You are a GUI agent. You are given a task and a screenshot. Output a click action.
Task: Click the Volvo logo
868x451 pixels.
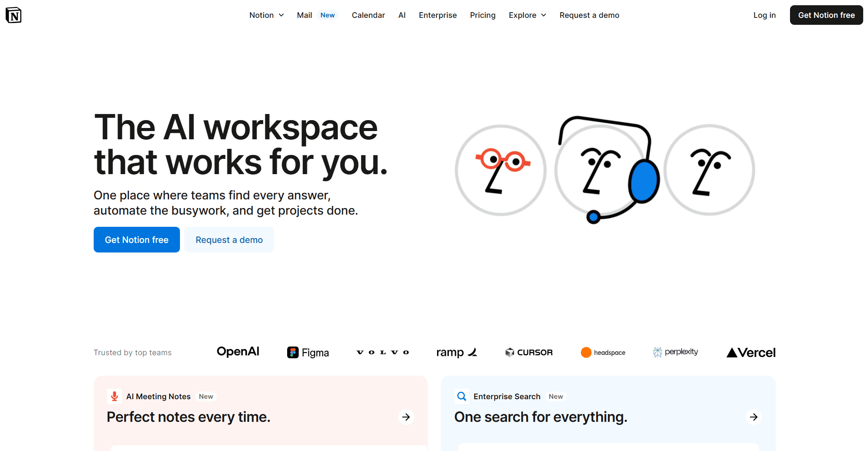tap(383, 352)
